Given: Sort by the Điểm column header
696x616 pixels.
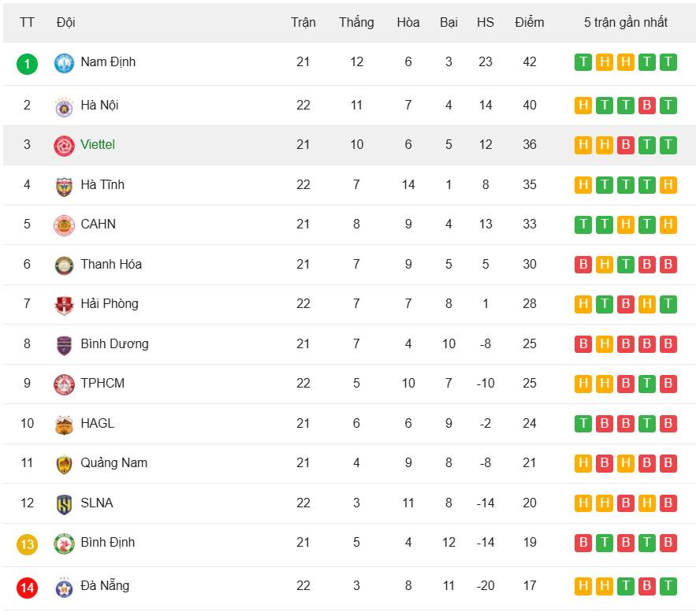Looking at the screenshot, I should tap(529, 22).
